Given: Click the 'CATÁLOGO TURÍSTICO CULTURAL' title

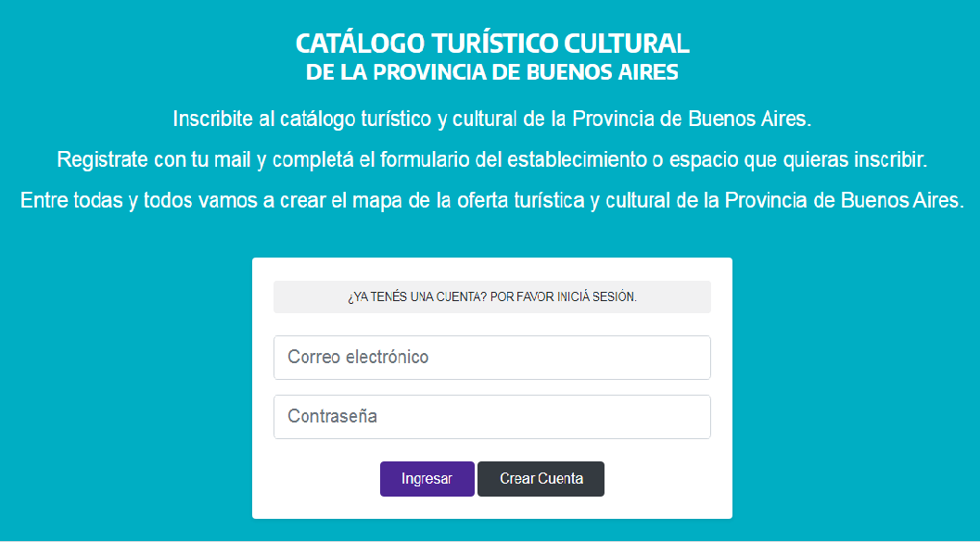Looking at the screenshot, I should pos(491,44).
